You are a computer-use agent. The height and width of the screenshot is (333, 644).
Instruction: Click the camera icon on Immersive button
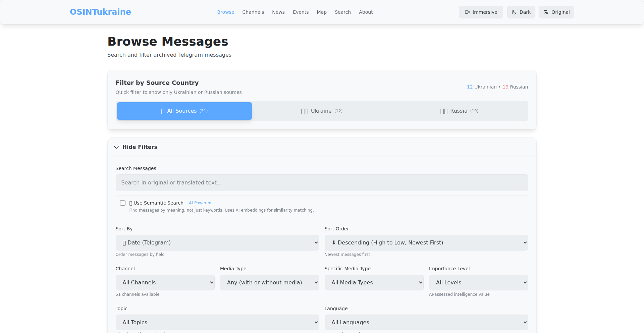[x=467, y=12]
